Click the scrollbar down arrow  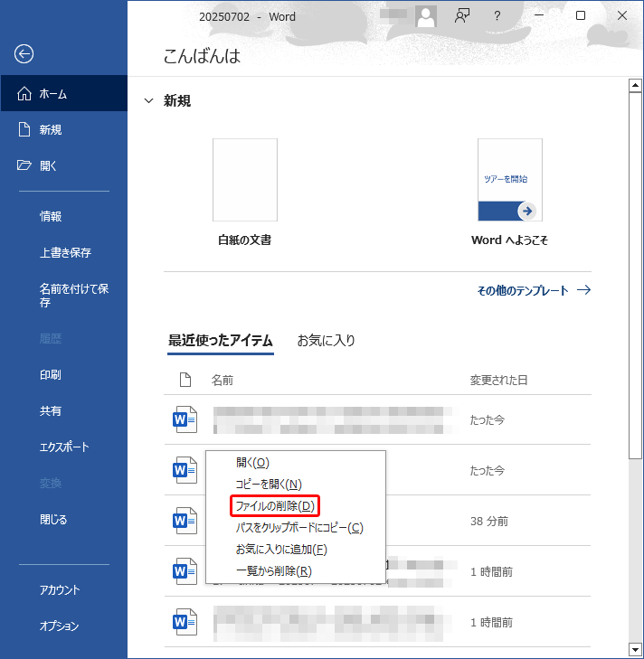tap(635, 649)
